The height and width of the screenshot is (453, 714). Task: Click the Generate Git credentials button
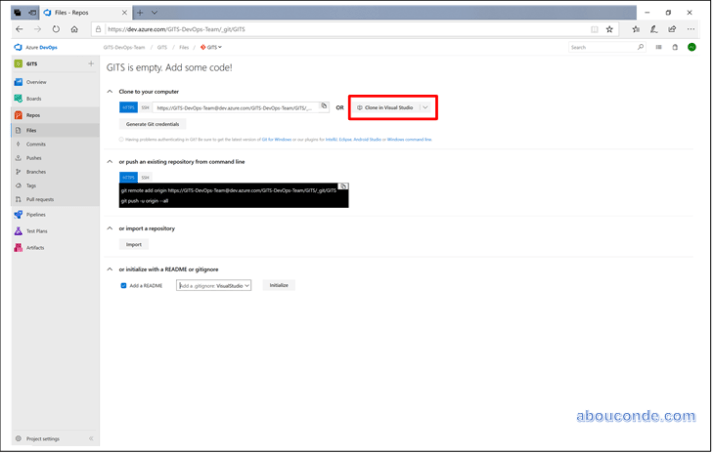pos(151,124)
